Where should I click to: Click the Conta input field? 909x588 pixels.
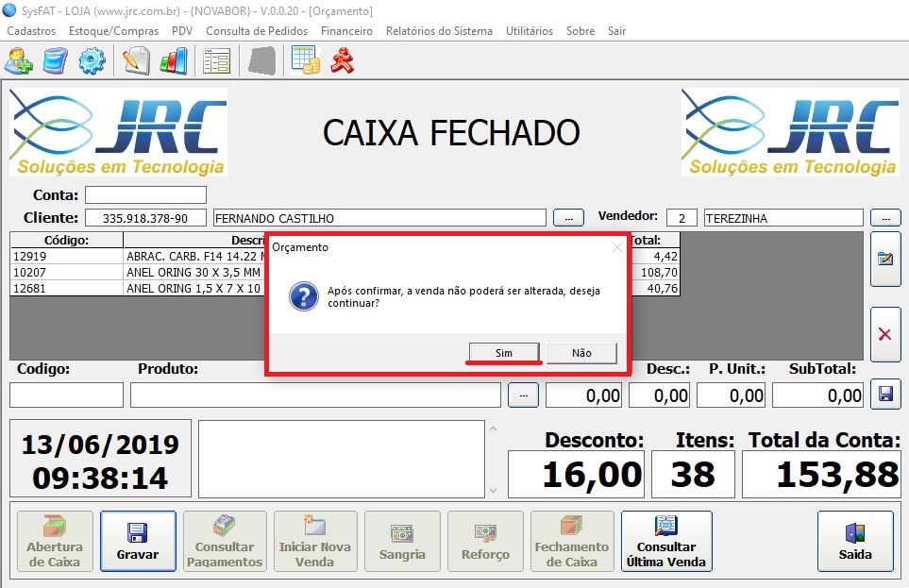[145, 194]
